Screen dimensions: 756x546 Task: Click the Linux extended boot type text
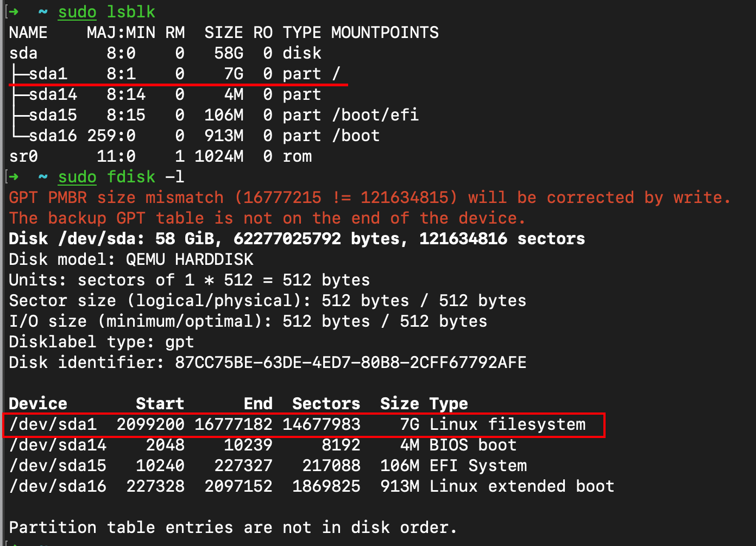tap(521, 486)
